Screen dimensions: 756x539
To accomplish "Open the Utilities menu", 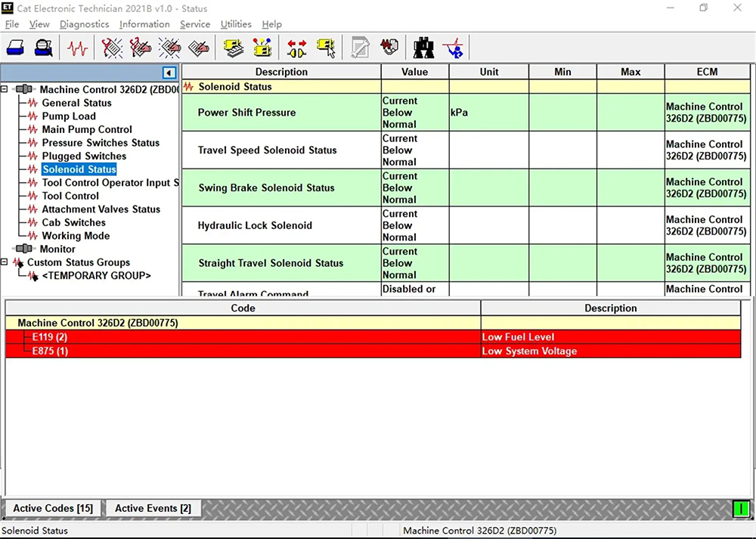I will point(236,24).
